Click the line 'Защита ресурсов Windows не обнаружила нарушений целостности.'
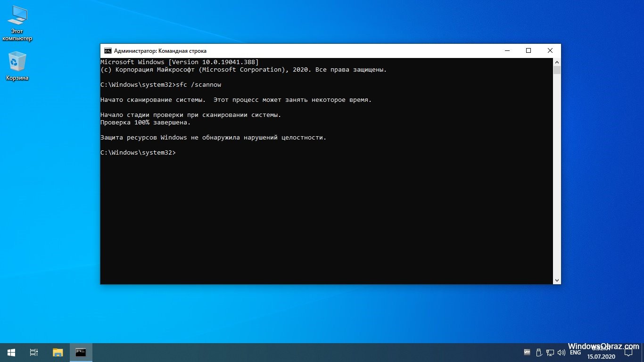This screenshot has height=362, width=644. pos(214,138)
